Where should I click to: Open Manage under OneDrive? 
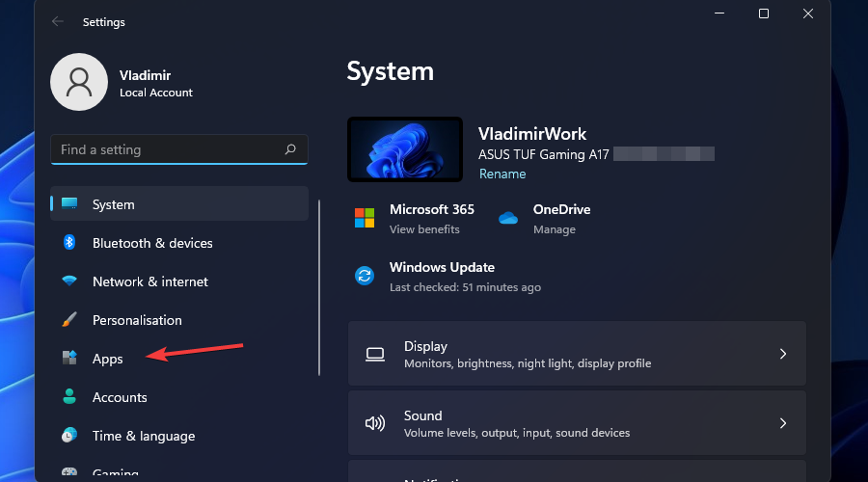(x=554, y=229)
